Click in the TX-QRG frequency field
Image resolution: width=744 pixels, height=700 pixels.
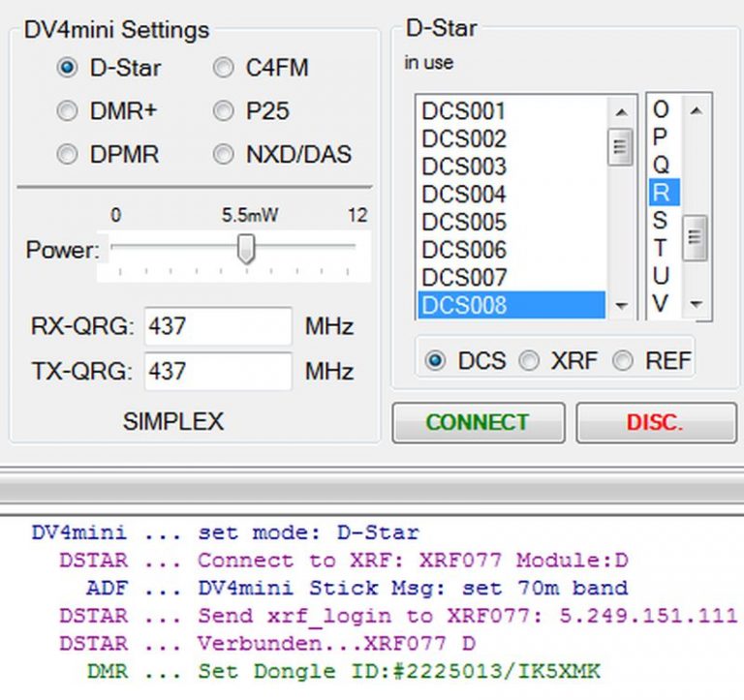218,371
